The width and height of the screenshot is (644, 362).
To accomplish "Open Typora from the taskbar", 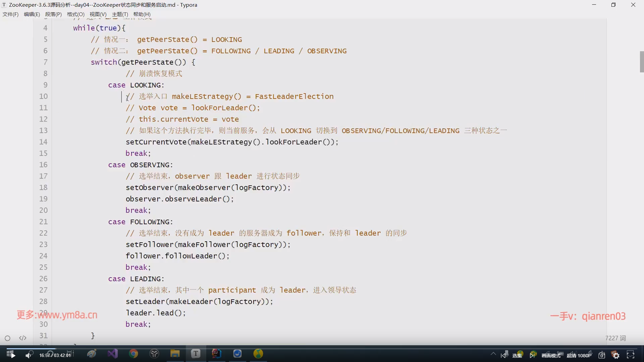I will click(x=196, y=354).
